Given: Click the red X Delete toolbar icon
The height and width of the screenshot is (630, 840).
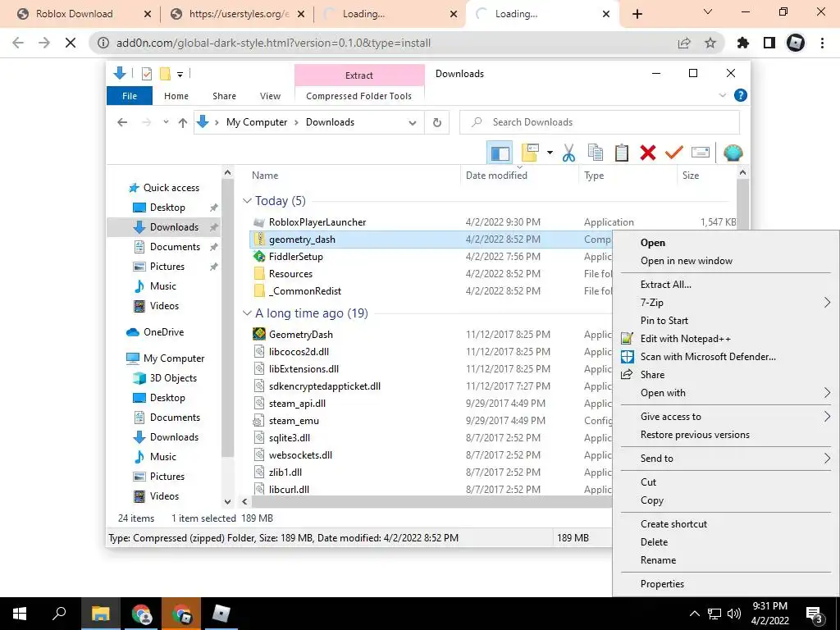Looking at the screenshot, I should click(x=648, y=153).
